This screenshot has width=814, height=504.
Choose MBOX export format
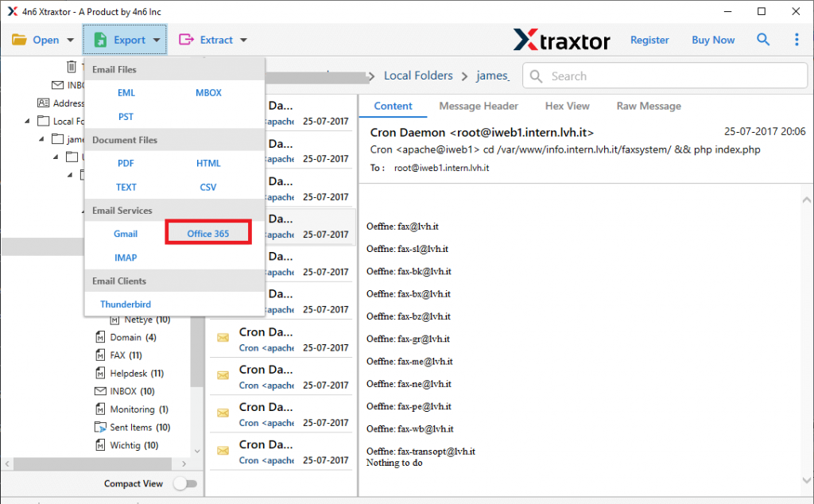tap(208, 92)
